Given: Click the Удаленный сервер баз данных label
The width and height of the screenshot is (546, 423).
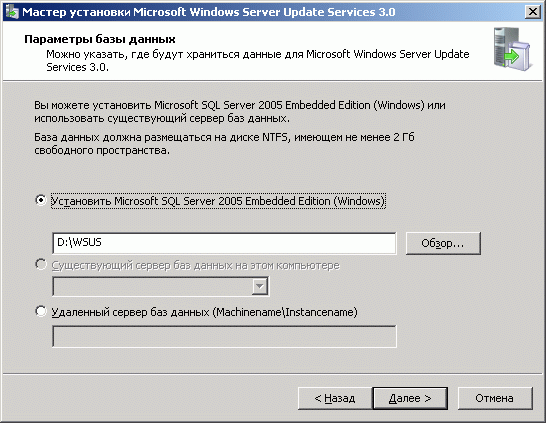Looking at the screenshot, I should 205,312.
